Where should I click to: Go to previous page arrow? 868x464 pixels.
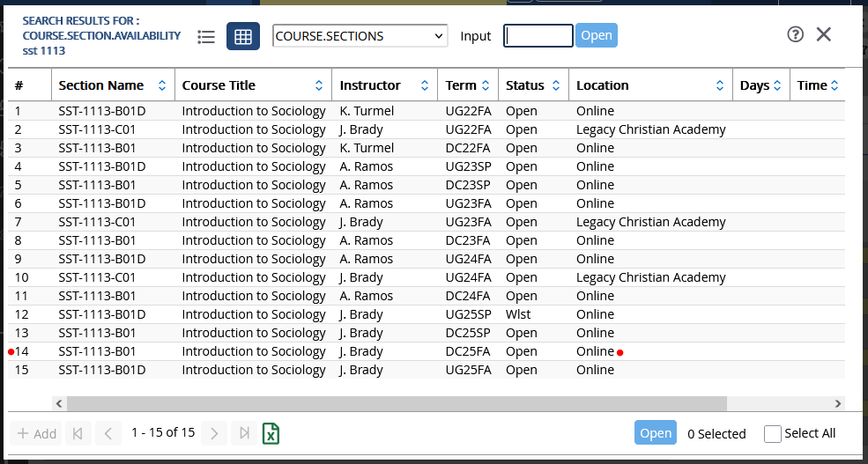pyautogui.click(x=108, y=433)
